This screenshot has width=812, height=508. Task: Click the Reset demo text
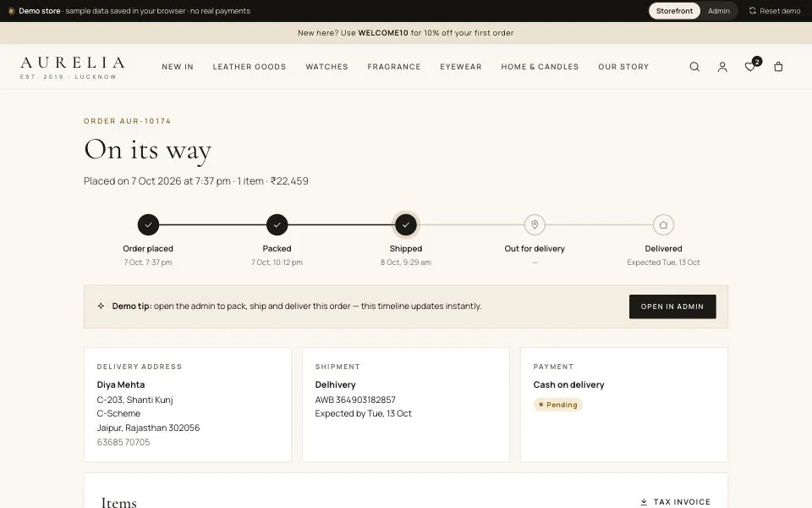coord(780,11)
